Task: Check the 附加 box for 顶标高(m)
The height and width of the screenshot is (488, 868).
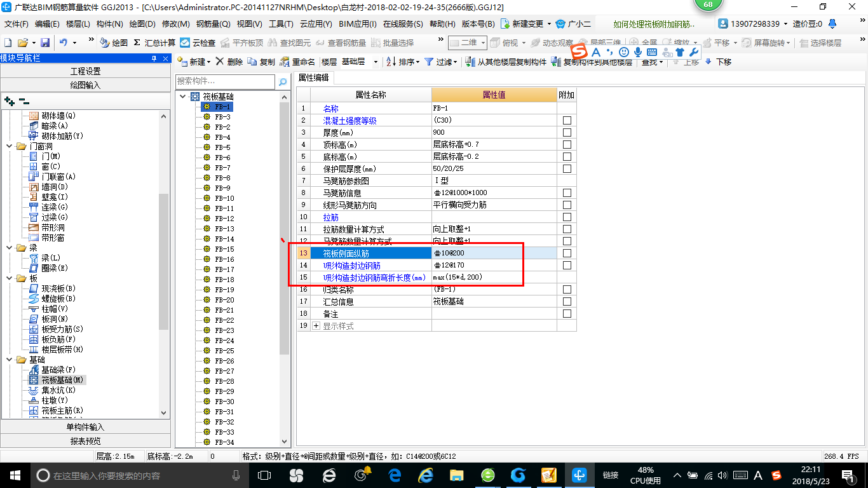Action: (567, 144)
